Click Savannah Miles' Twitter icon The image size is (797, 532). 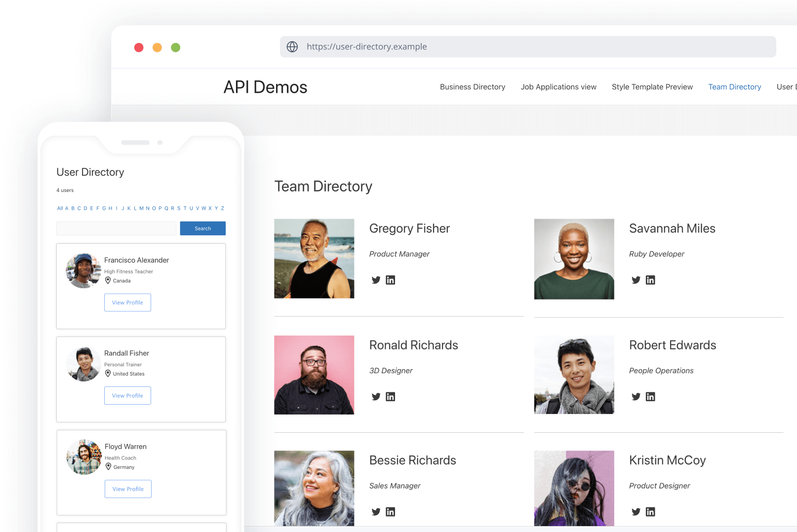(636, 280)
